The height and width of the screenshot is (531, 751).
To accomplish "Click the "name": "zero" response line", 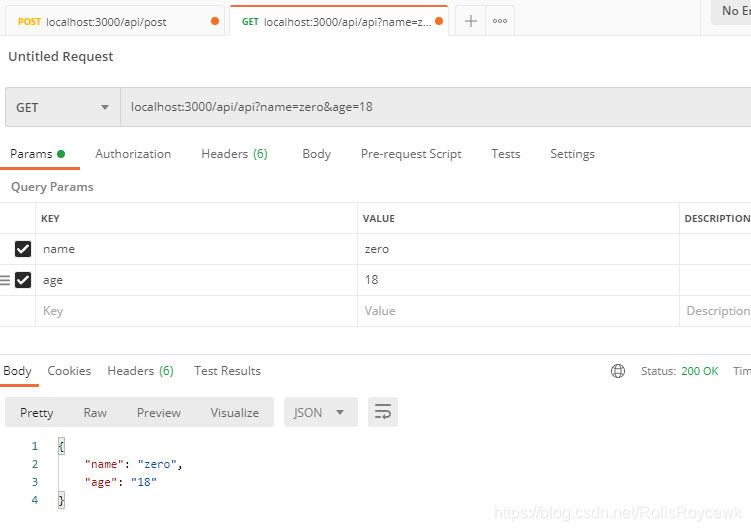I will click(134, 464).
